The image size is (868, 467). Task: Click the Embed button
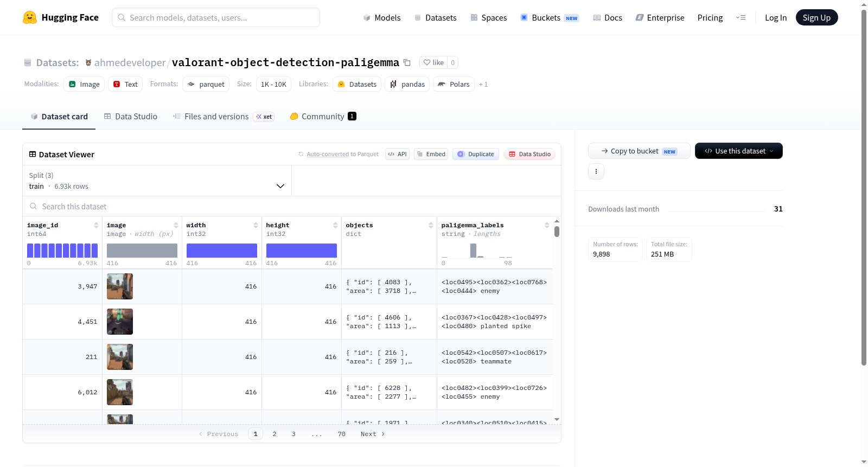coord(431,154)
